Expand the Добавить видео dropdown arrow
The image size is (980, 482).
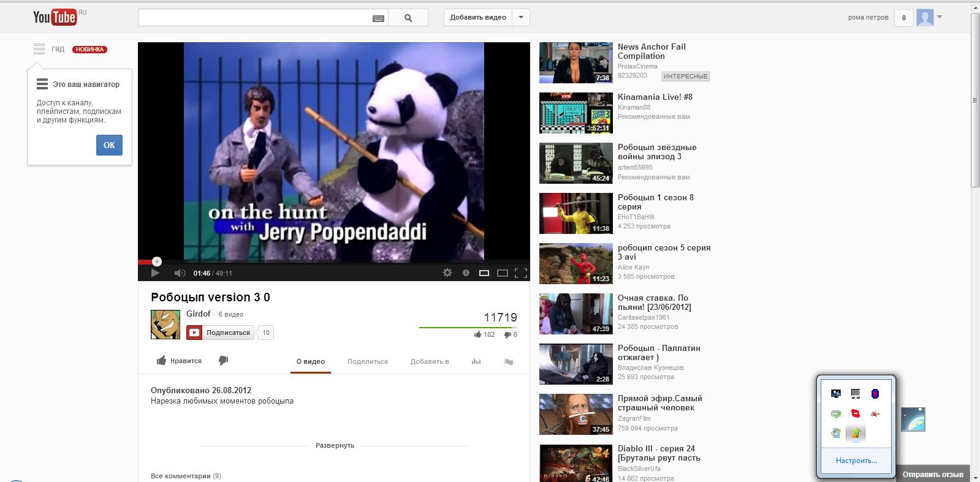click(521, 17)
